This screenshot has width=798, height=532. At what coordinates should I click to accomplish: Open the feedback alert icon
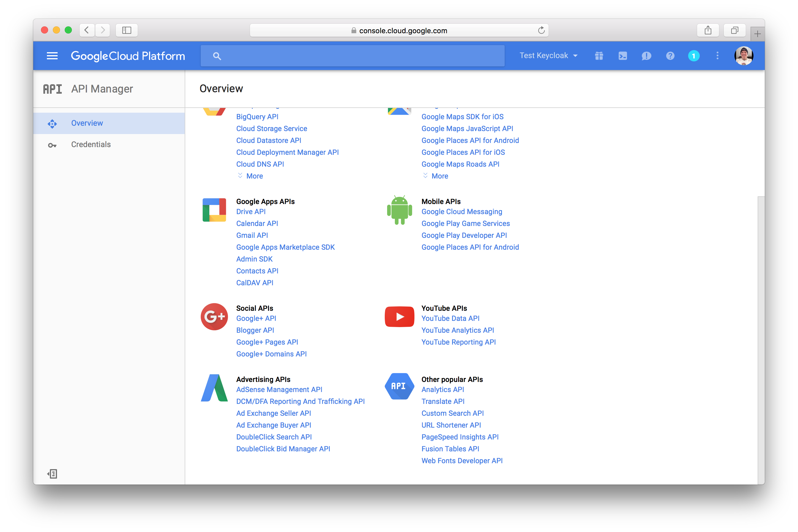tap(646, 56)
